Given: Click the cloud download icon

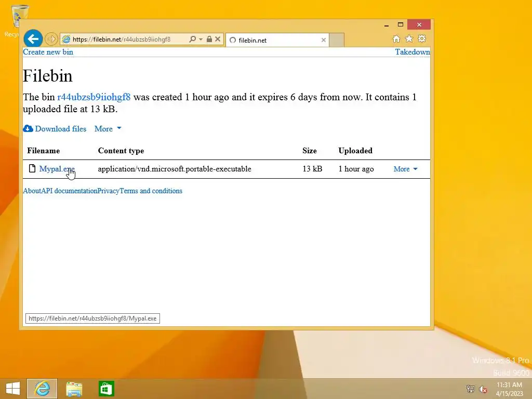Looking at the screenshot, I should (28, 129).
